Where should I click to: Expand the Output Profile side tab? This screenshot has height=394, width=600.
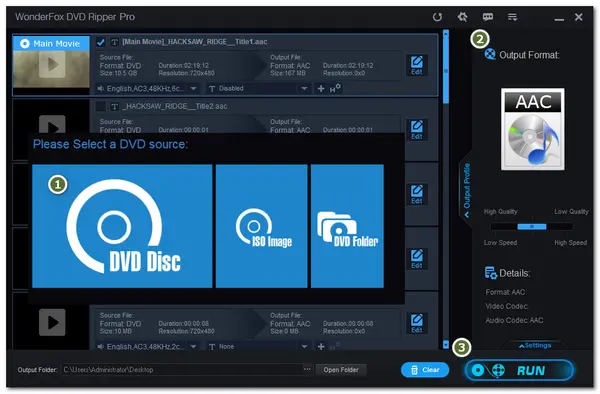[466, 190]
